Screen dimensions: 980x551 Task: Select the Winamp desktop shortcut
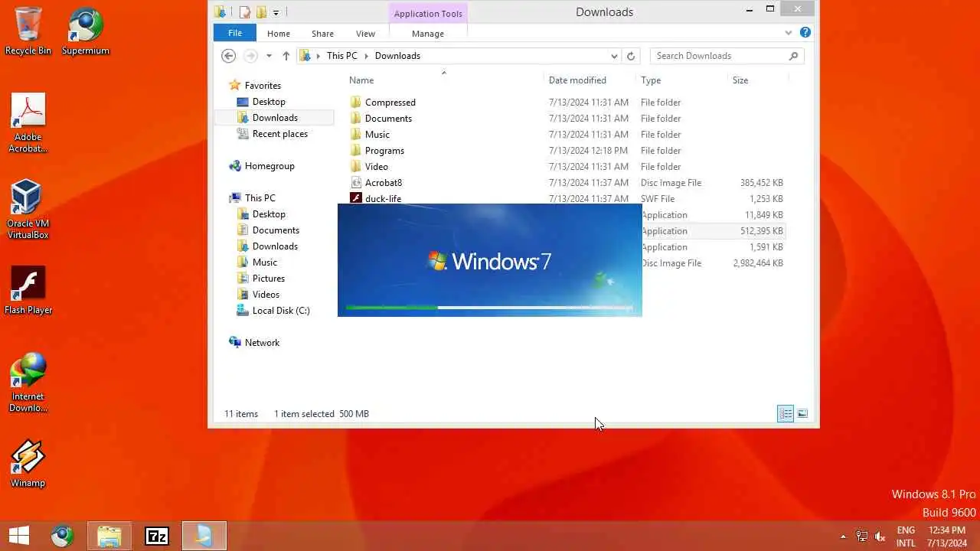[x=28, y=463]
